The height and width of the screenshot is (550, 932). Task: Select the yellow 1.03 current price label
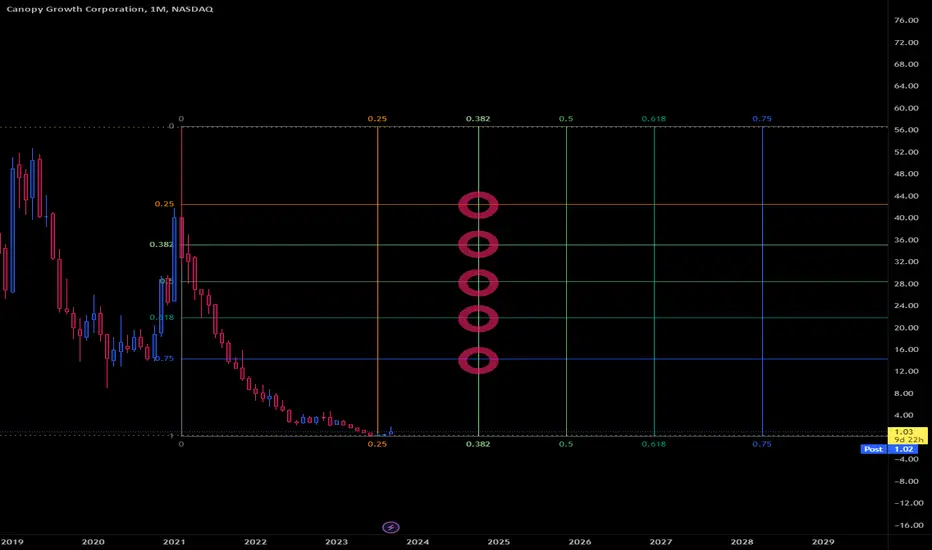pyautogui.click(x=907, y=435)
